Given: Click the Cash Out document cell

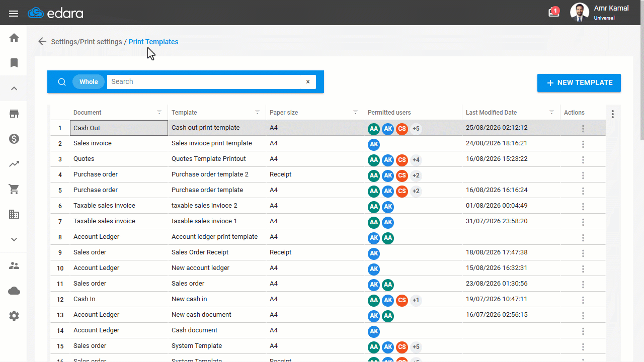Looking at the screenshot, I should click(119, 128).
